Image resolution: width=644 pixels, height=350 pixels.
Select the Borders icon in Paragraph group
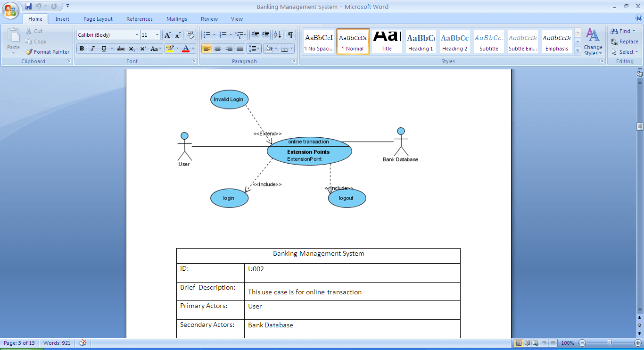pos(285,49)
